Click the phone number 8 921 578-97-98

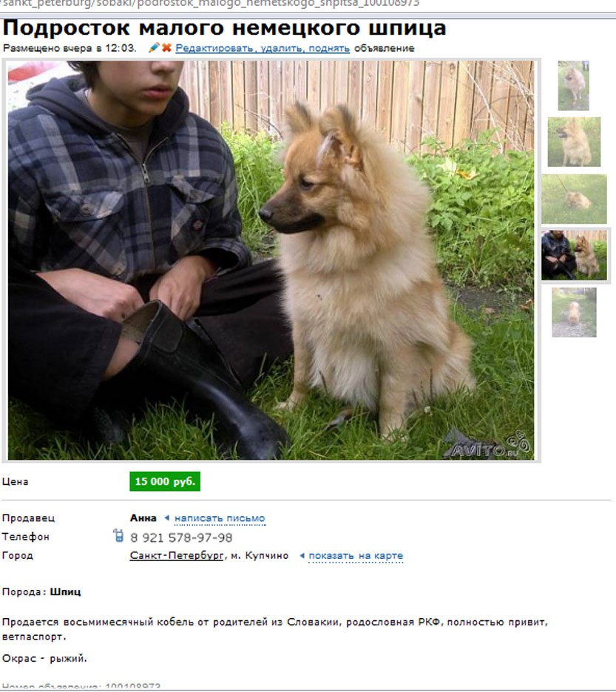pos(181,537)
